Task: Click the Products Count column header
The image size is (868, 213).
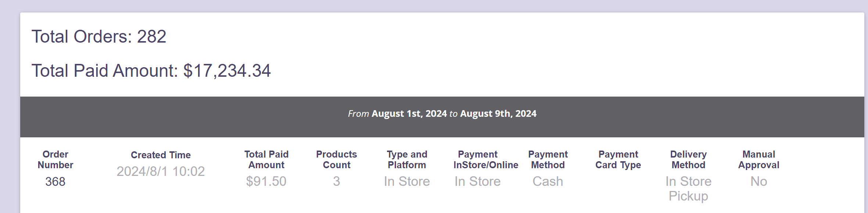Action: click(x=337, y=159)
